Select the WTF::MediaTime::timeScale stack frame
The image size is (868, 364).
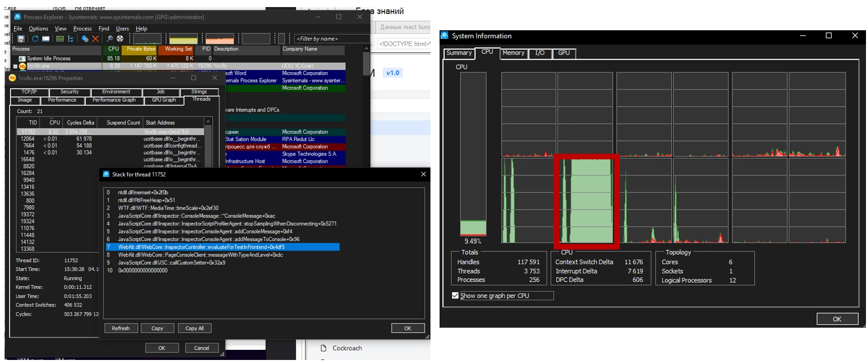click(168, 208)
